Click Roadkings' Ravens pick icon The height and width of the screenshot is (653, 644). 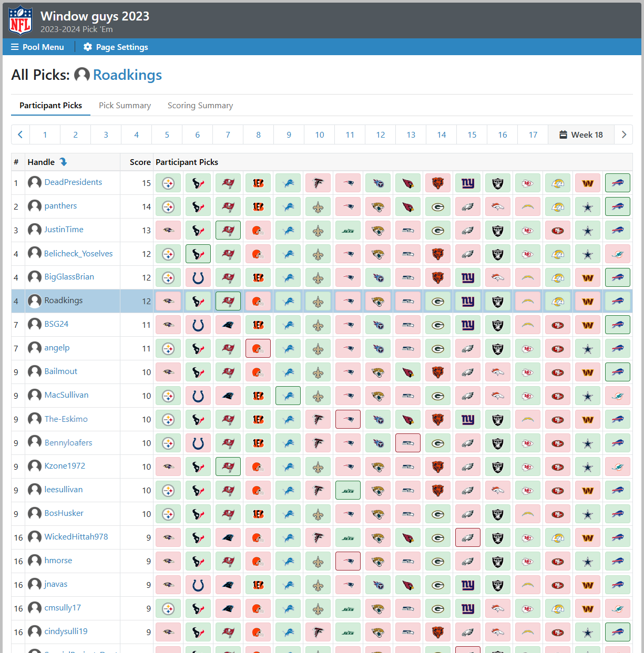168,301
